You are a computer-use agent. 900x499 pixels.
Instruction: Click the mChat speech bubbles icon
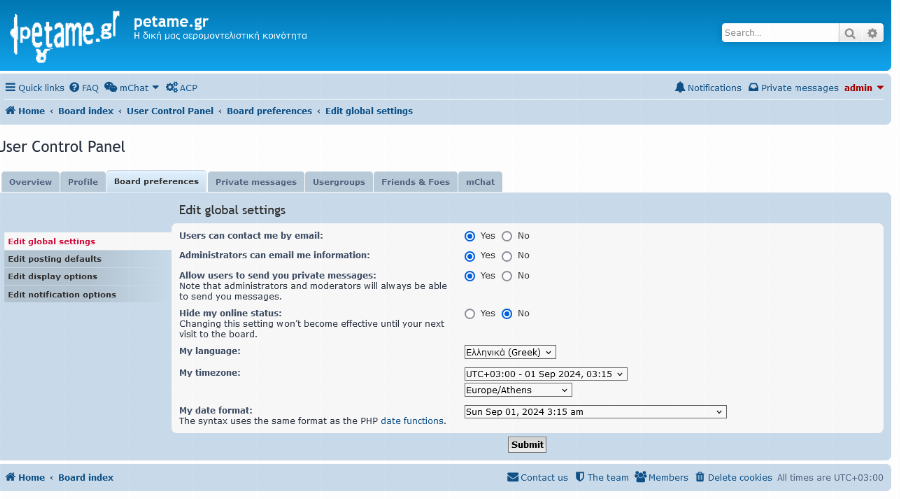click(110, 87)
